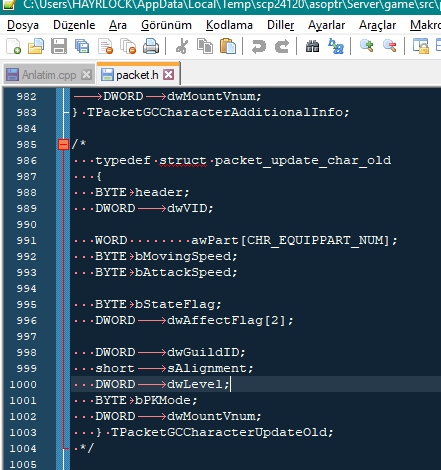
Task: Zoom in with the magnifier plus icon
Action: point(367,46)
